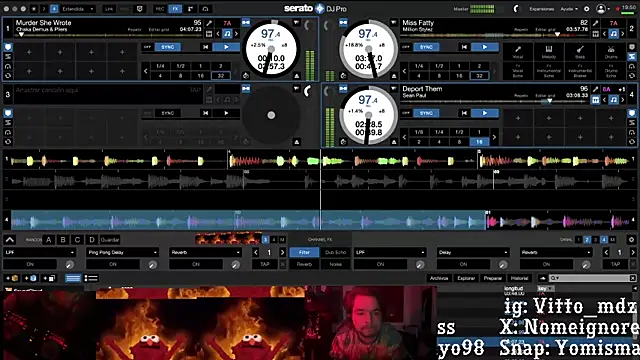Turn sync OFF on deck 1
The width and height of the screenshot is (640, 360).
point(147,47)
